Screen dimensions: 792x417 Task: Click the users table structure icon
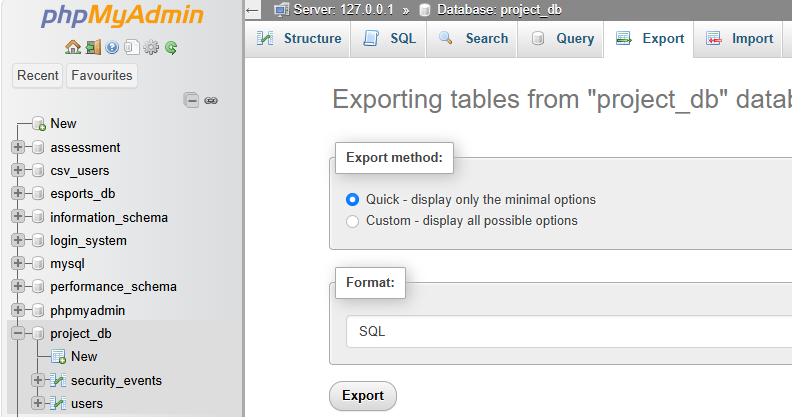pyautogui.click(x=58, y=403)
